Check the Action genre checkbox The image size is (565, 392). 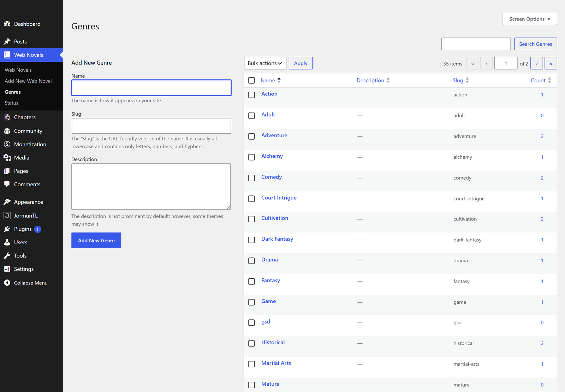point(251,95)
